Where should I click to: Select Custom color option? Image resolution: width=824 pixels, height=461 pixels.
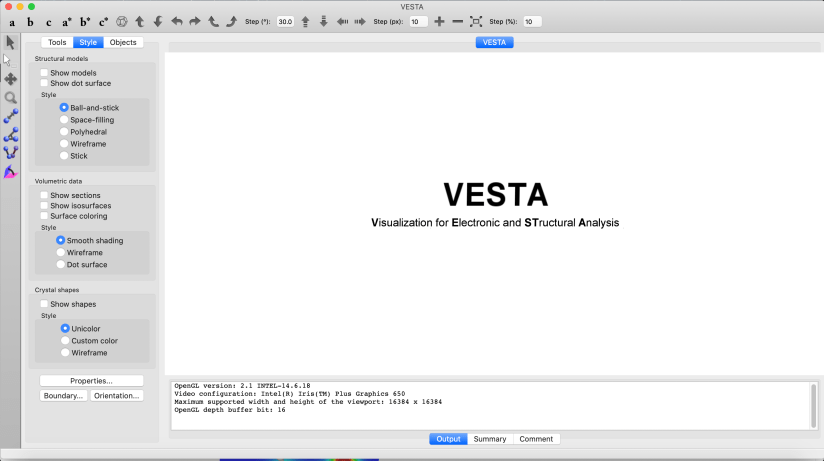[x=65, y=340]
